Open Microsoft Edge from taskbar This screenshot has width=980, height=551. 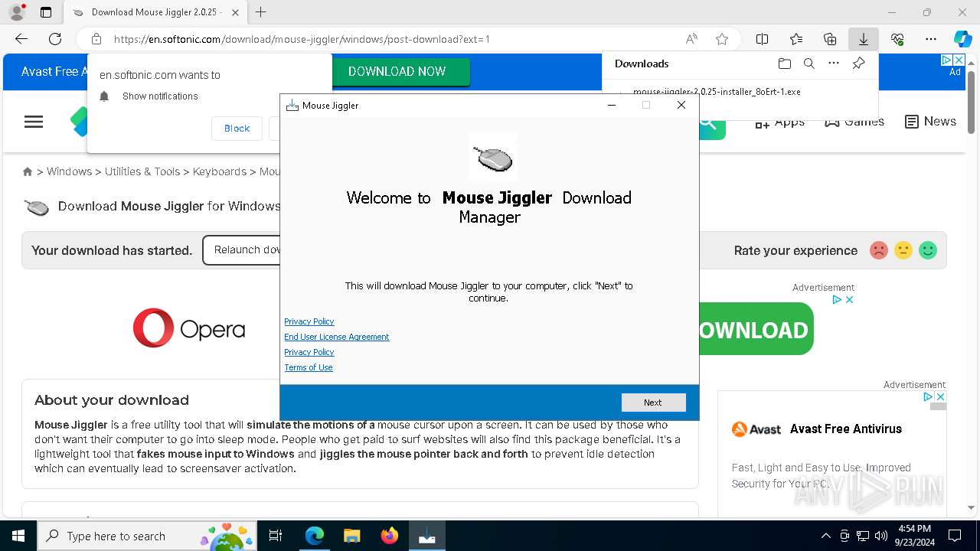(x=314, y=536)
